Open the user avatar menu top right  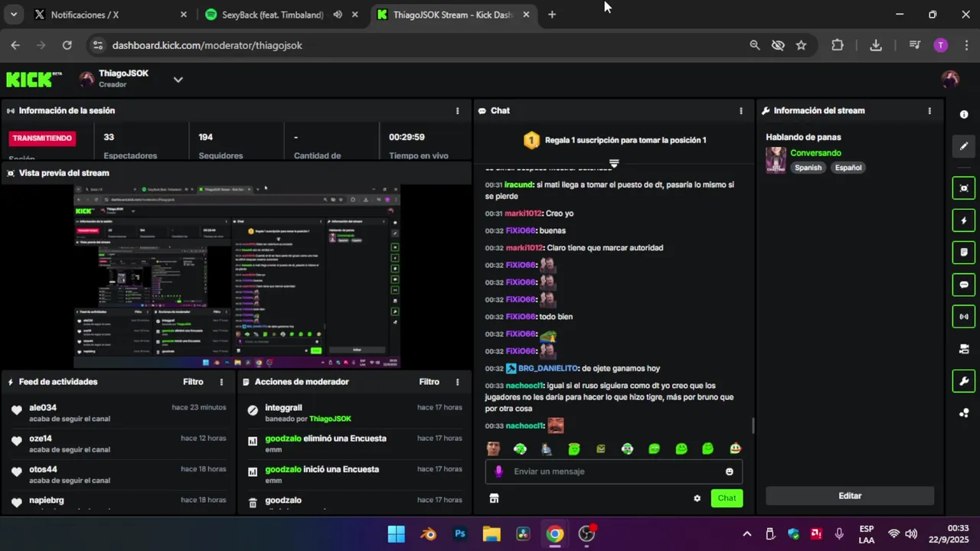(950, 79)
